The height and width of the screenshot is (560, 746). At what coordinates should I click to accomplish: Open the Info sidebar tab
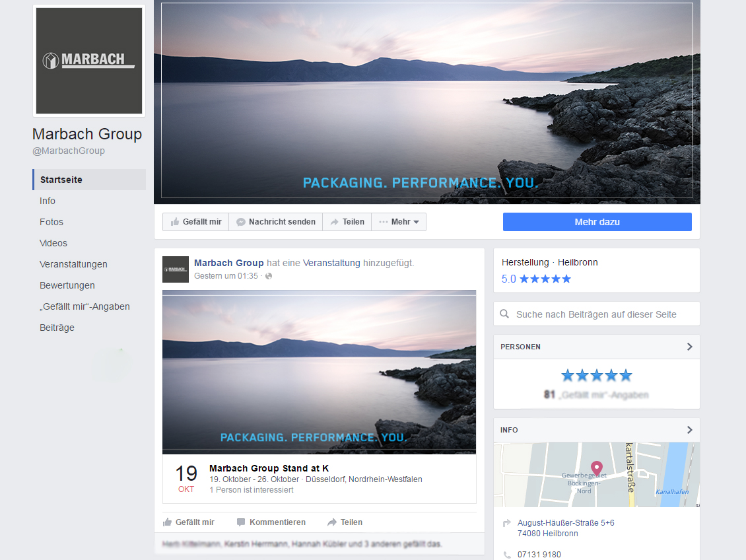pos(47,201)
